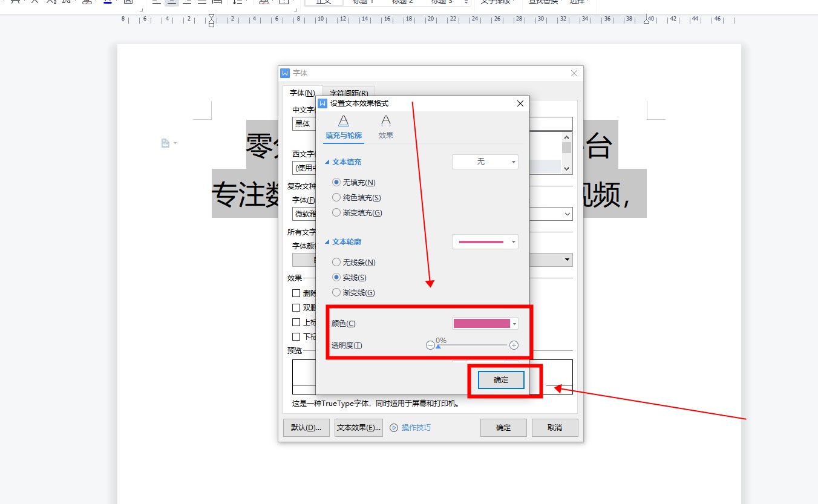
Task: Collapse the 文本轮廓 section triangle
Action: (327, 242)
